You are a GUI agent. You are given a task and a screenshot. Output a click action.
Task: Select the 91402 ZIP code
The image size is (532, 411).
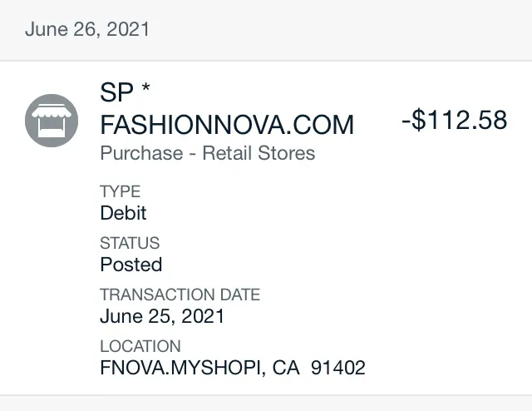coord(337,368)
